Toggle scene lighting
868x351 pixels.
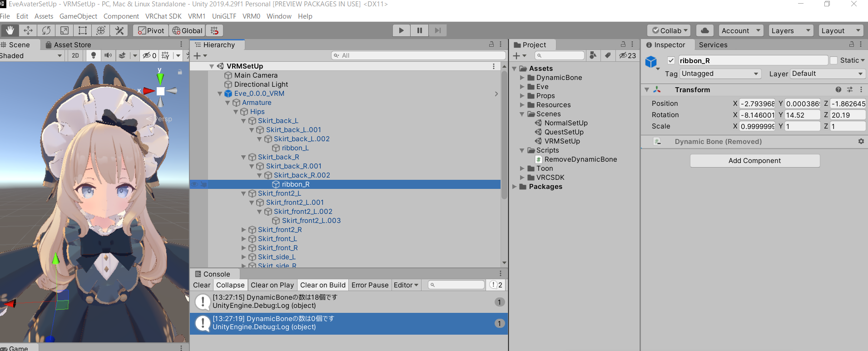point(94,55)
